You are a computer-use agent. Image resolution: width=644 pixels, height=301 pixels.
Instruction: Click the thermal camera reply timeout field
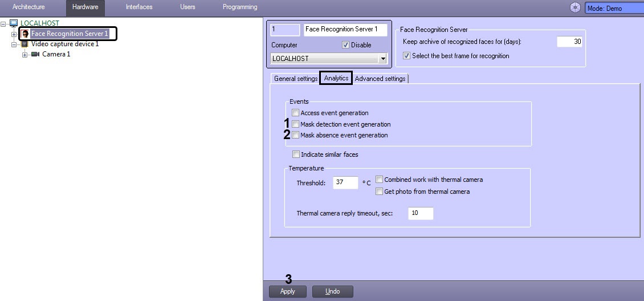[x=421, y=214]
